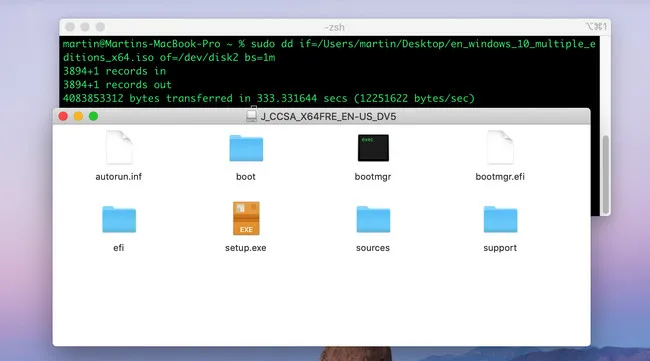Viewport: 650px width, 361px height.
Task: Minimize the Finder window with yellow button
Action: 78,116
